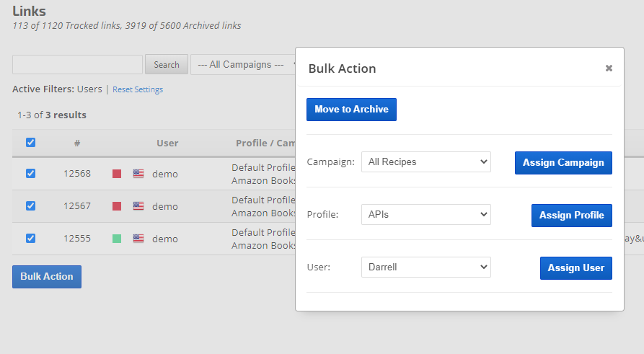Open the Campaign dropdown showing All Recipes
Viewport: 644px width, 354px height.
[x=425, y=162]
